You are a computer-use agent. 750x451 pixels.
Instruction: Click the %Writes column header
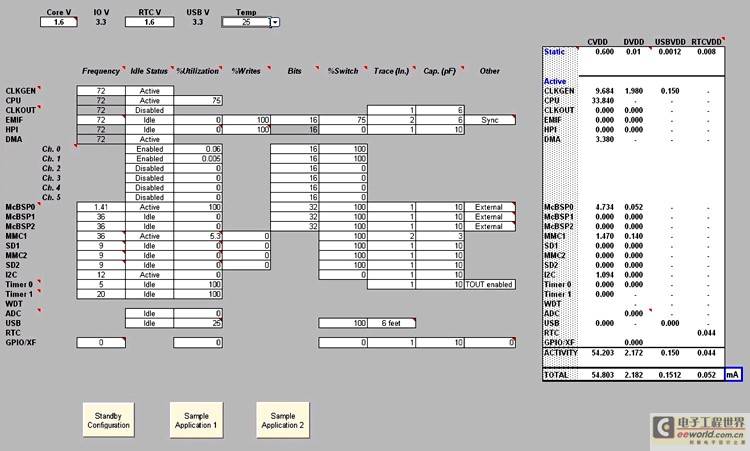click(x=246, y=71)
